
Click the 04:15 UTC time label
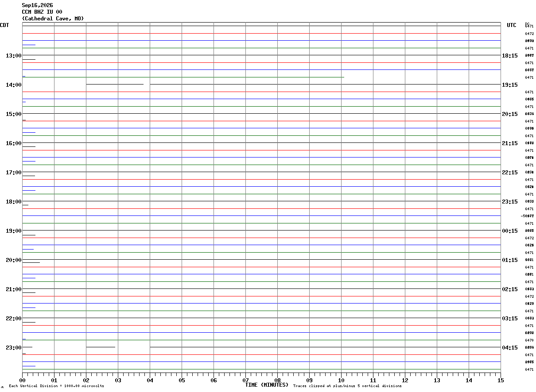pyautogui.click(x=510, y=348)
